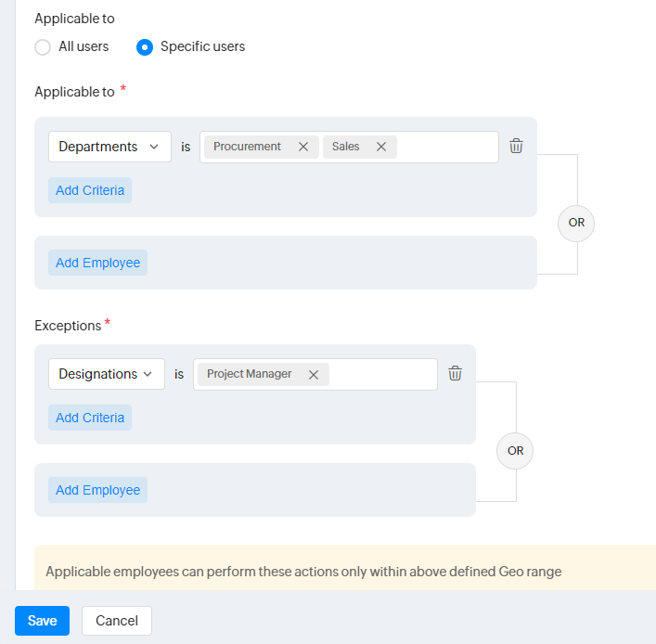Cancel the settings changes
The height and width of the screenshot is (644, 656).
117,621
